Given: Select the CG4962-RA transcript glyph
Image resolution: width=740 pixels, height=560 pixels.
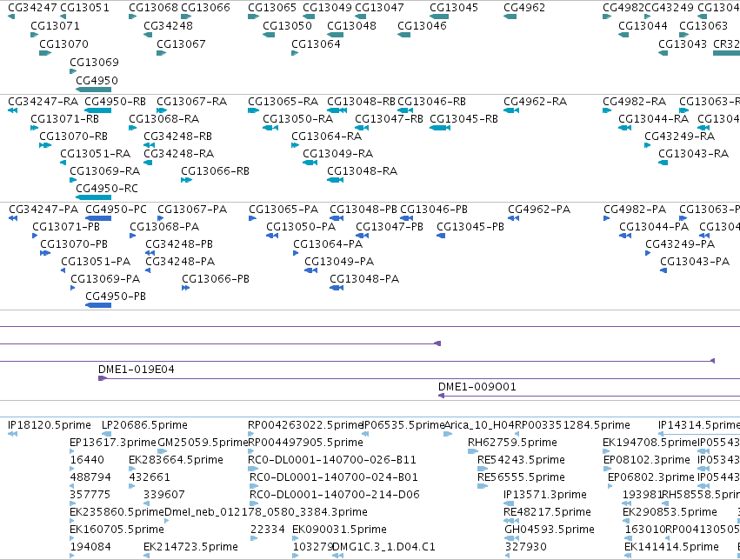Looking at the screenshot, I should point(511,110).
